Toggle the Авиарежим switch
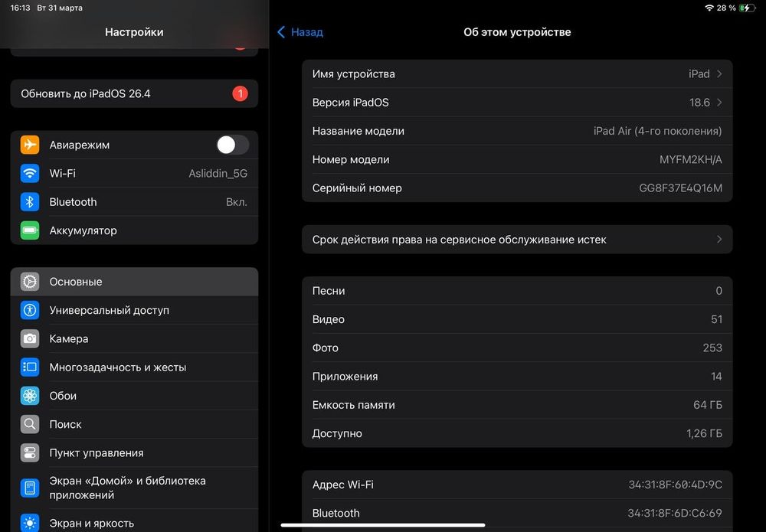 (x=233, y=145)
